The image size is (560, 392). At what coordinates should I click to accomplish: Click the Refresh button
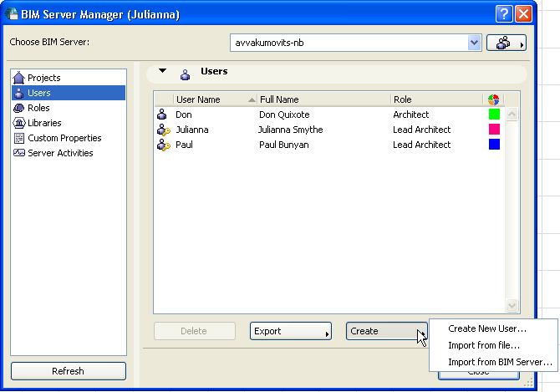69,371
